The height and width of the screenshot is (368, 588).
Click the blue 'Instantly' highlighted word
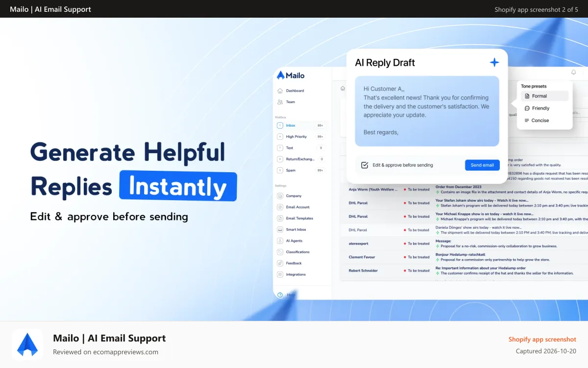pos(178,186)
